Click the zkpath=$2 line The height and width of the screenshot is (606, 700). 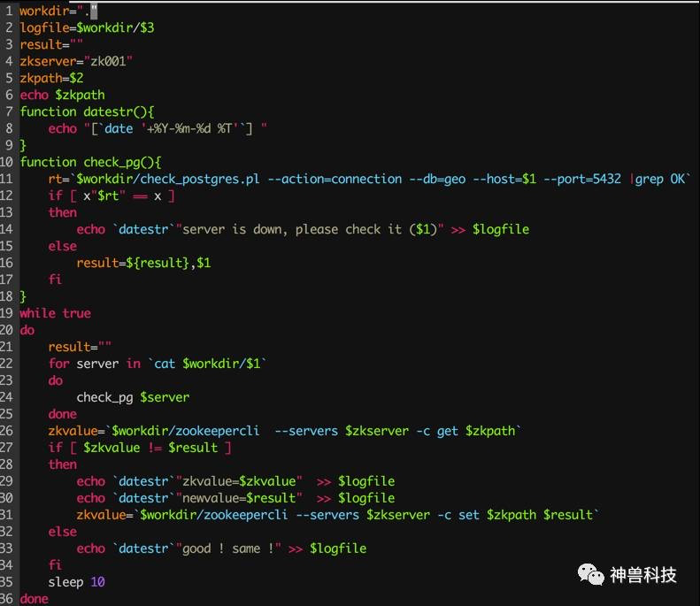pos(51,78)
